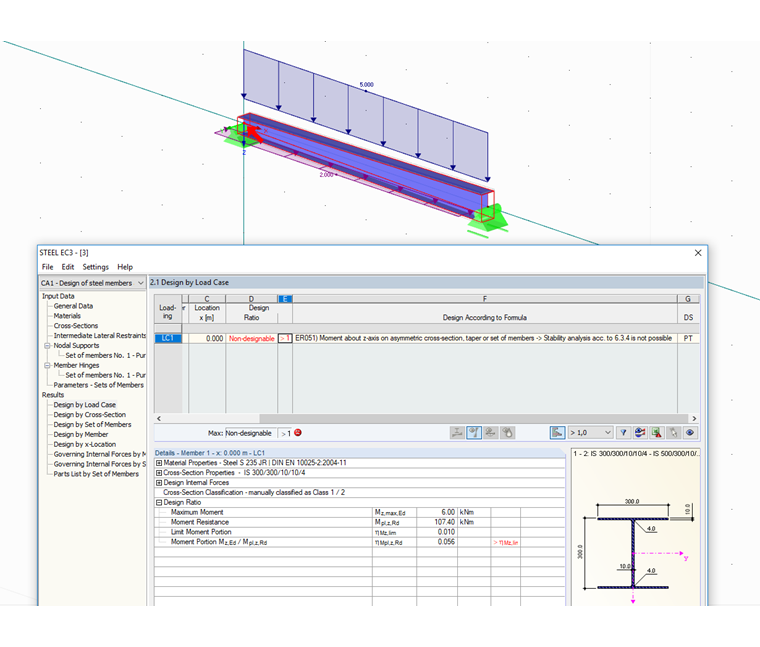This screenshot has width=760, height=647.
Task: Select General Data in navigator
Action: pyautogui.click(x=73, y=306)
